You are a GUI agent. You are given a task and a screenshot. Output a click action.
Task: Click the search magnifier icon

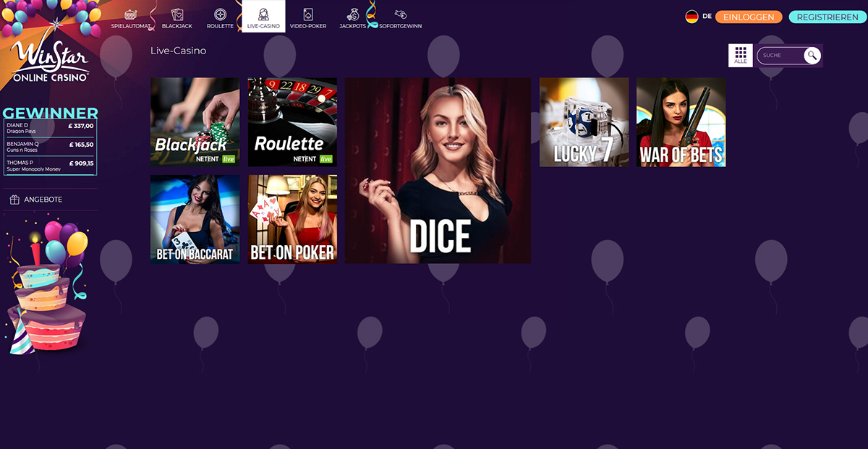812,55
